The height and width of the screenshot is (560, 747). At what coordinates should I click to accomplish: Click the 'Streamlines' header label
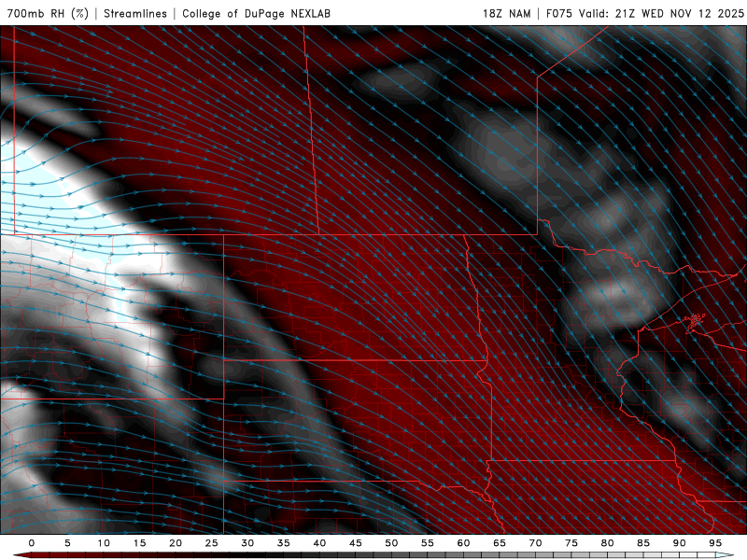click(135, 13)
